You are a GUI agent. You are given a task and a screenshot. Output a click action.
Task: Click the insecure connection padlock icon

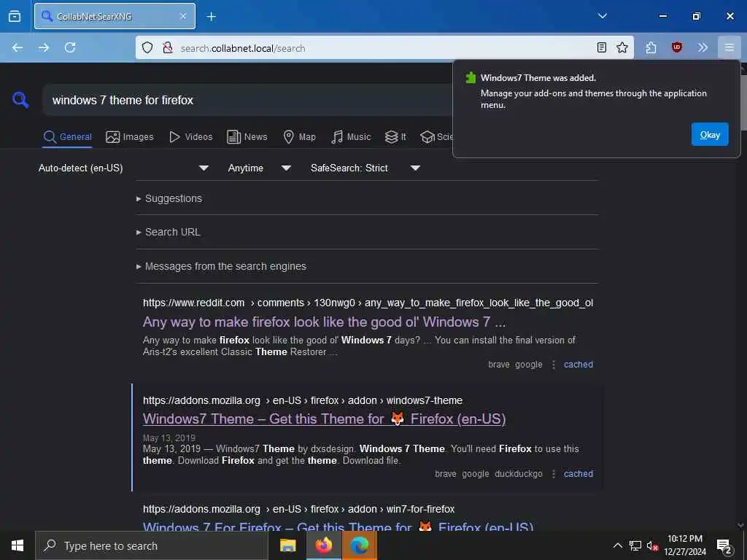[x=168, y=47]
